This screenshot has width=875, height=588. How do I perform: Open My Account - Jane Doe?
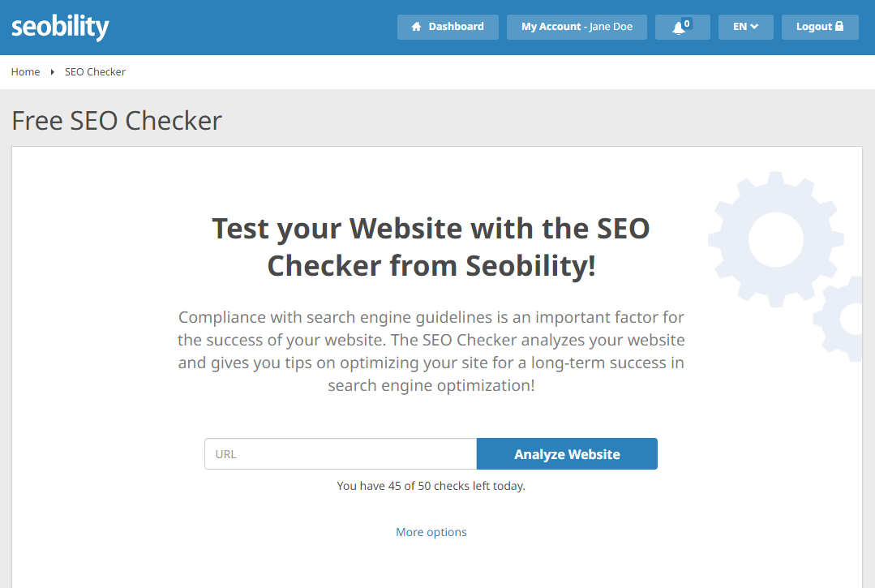pos(577,26)
